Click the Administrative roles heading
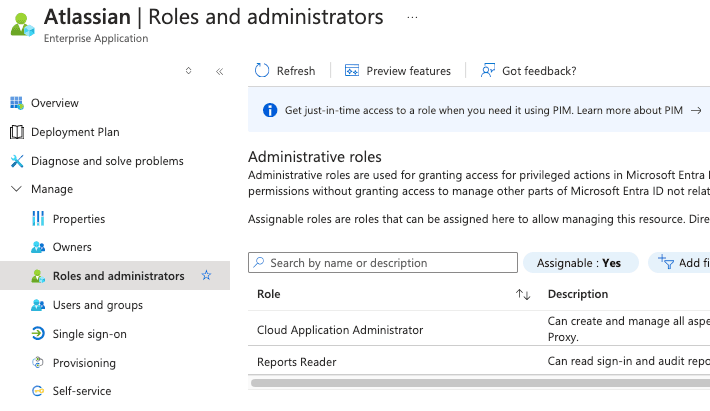This screenshot has width=710, height=411. point(315,157)
